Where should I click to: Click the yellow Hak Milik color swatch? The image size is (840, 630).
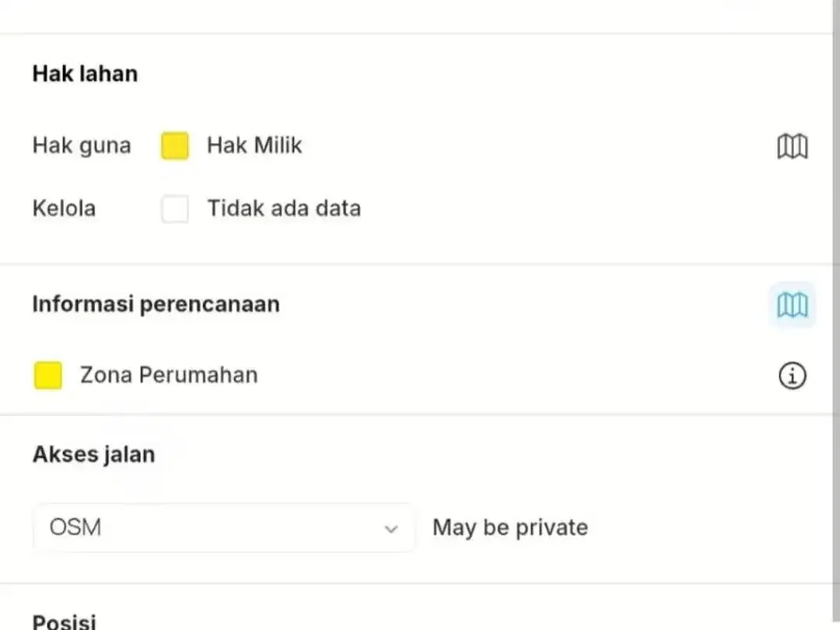coord(175,145)
